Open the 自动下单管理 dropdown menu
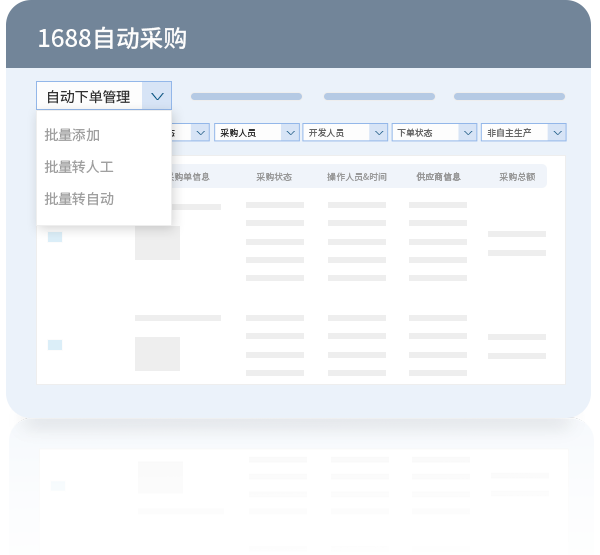Screen dimensions: 600x555 (x=89, y=96)
